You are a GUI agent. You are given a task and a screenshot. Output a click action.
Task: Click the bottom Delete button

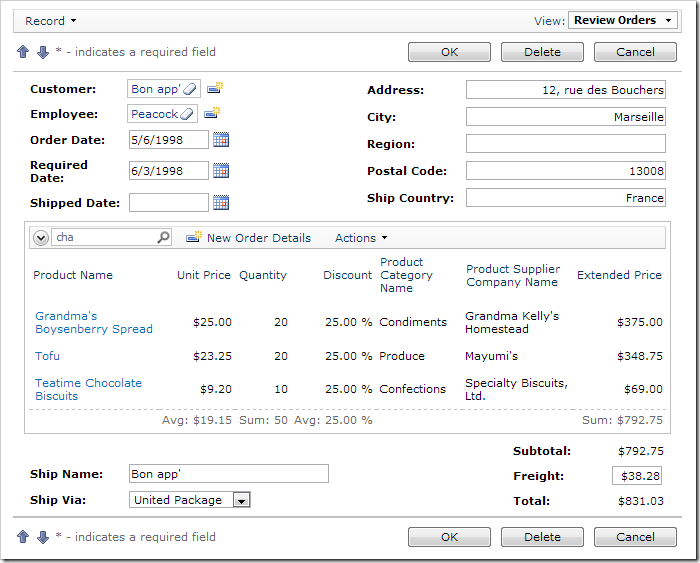click(542, 537)
